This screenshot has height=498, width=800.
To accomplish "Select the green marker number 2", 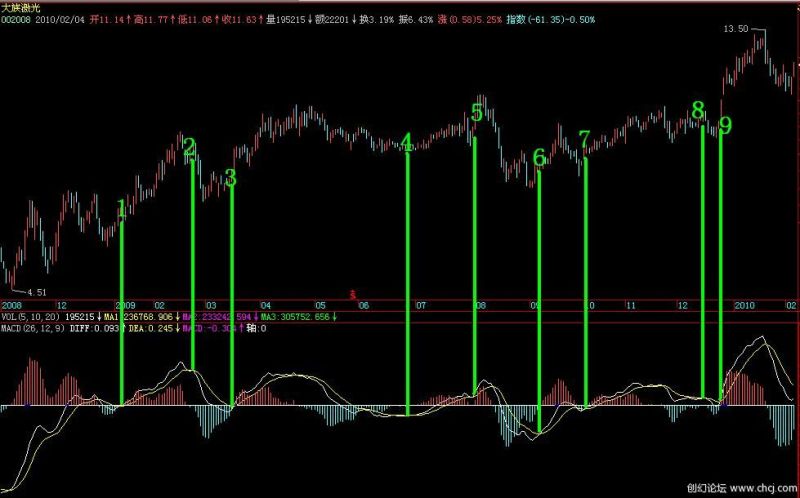I will click(189, 147).
